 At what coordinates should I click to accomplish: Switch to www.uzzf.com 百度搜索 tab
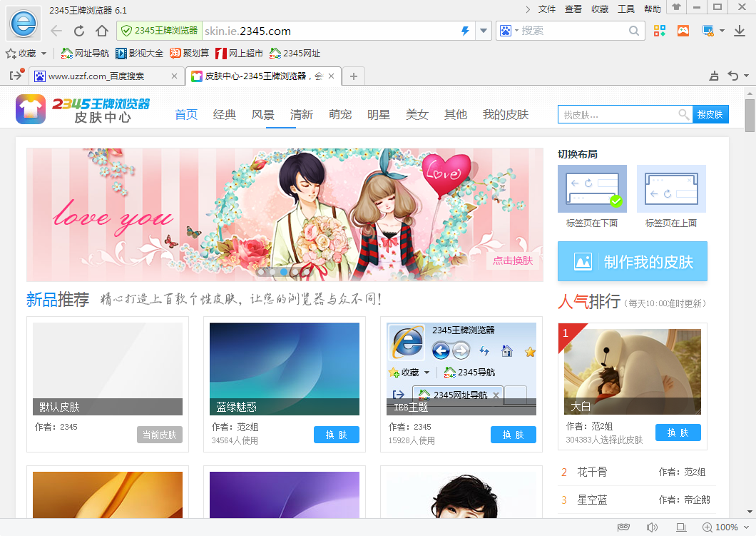[x=107, y=76]
